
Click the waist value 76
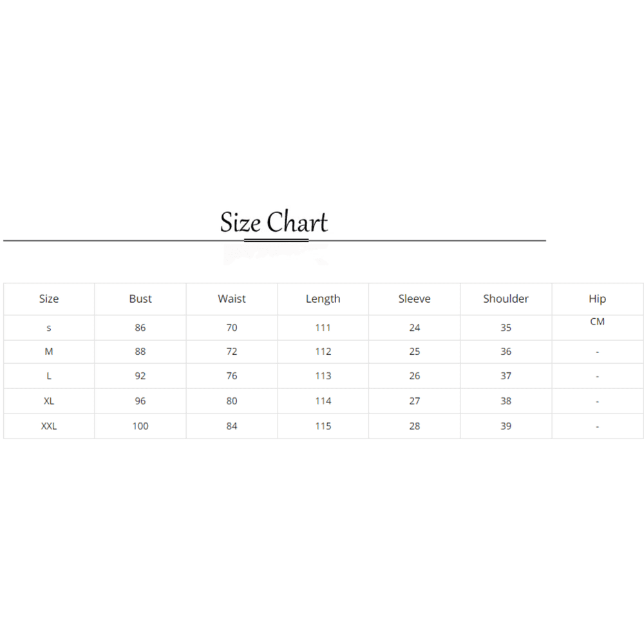[232, 376]
